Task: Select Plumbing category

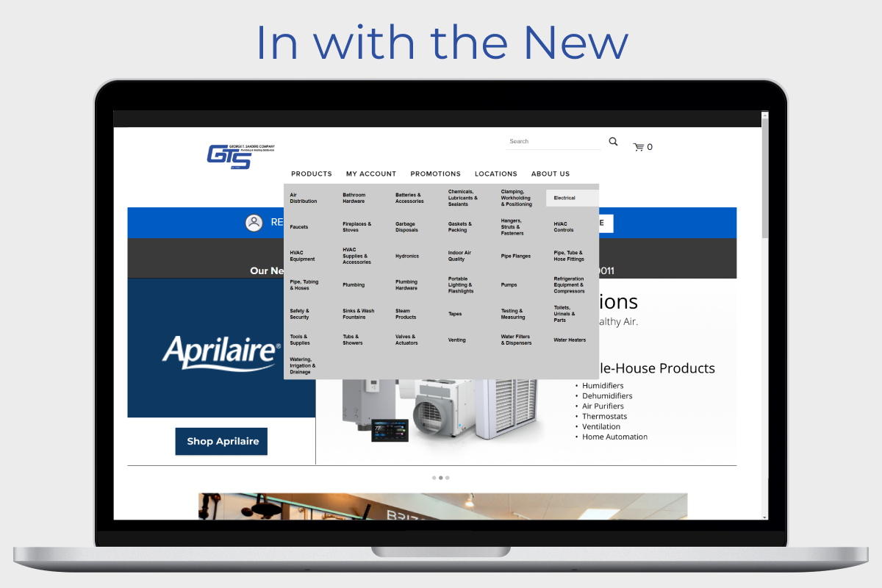Action: (x=354, y=285)
